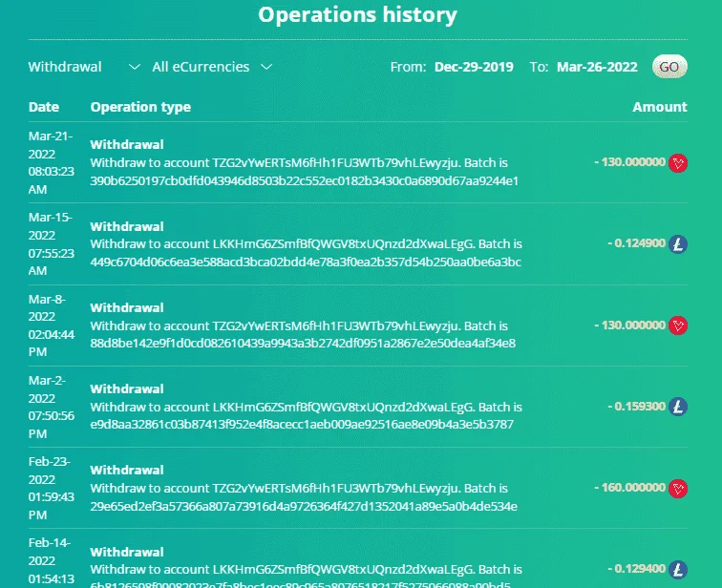722x588 pixels.
Task: Click the GO button
Action: tap(669, 67)
